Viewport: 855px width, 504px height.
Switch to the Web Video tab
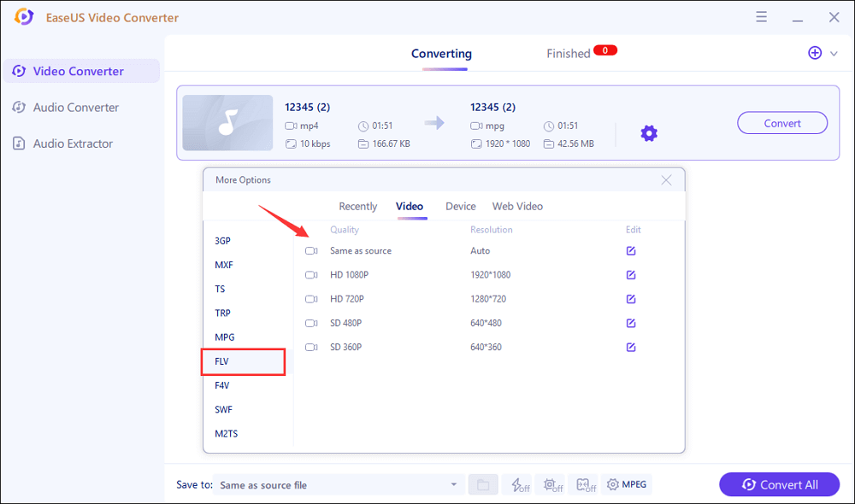coord(517,206)
